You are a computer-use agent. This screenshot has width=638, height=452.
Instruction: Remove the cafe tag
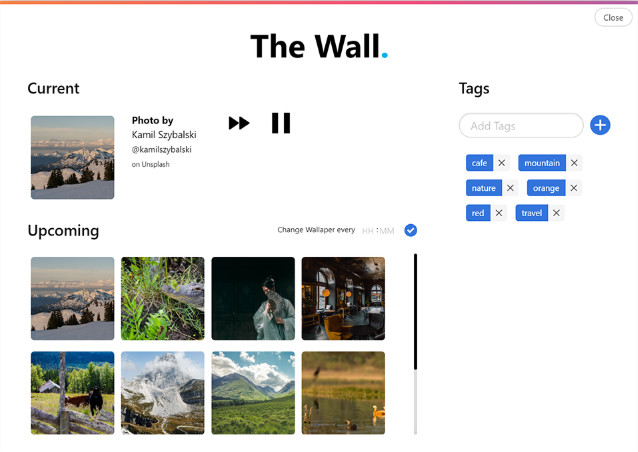501,163
